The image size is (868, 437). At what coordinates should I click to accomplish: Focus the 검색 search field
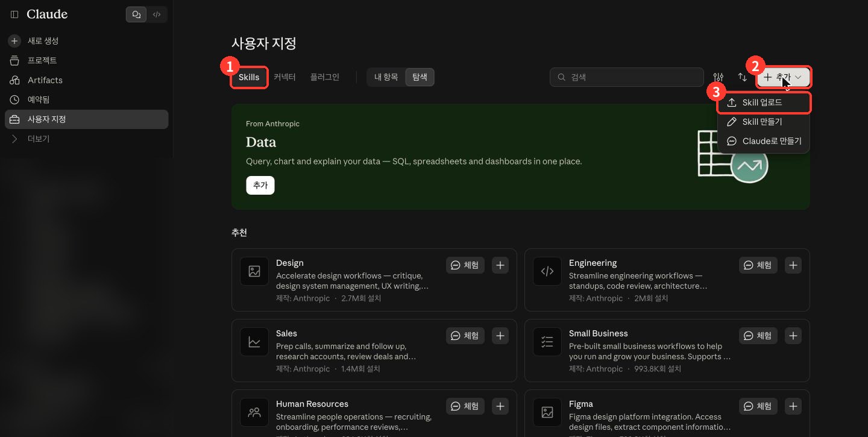627,77
